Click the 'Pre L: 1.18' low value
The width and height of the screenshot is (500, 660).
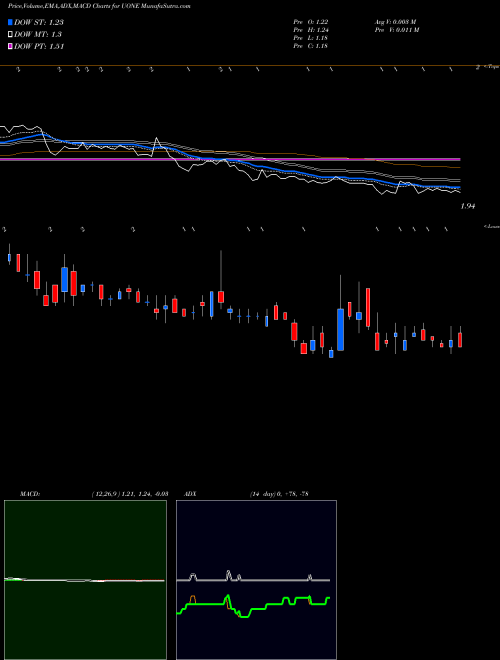(310, 38)
